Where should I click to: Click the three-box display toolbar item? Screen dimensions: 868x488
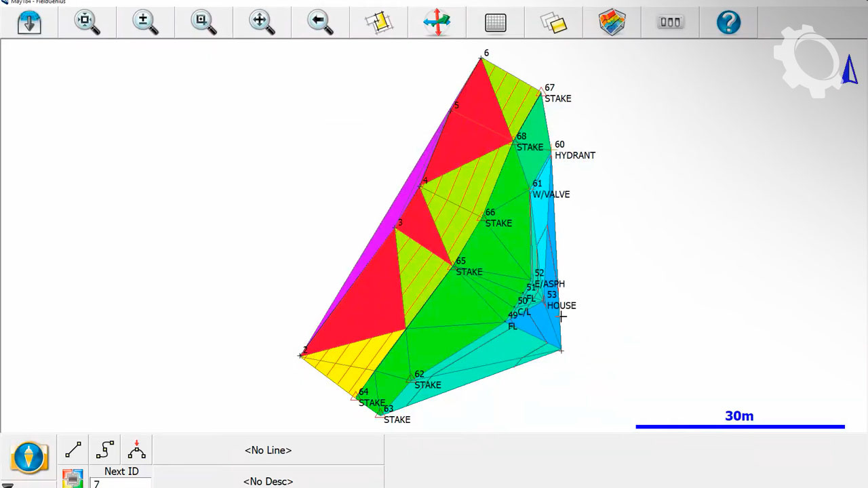[670, 22]
